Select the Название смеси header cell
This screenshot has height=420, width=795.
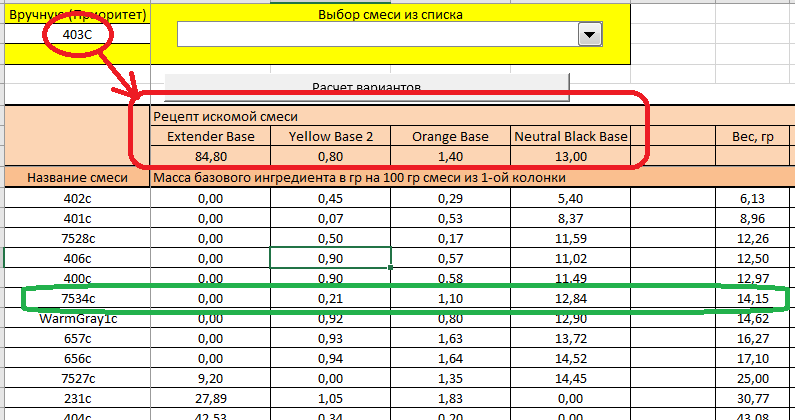point(77,178)
